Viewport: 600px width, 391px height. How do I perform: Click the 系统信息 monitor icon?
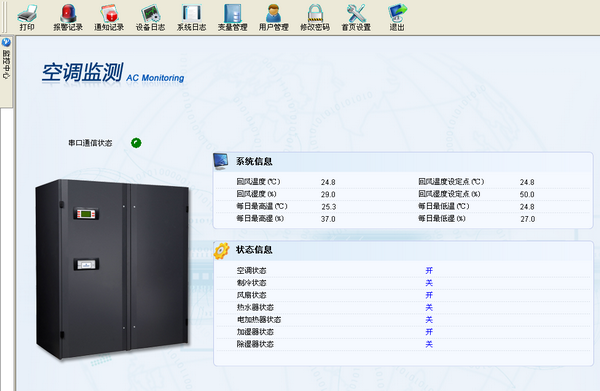pyautogui.click(x=221, y=161)
